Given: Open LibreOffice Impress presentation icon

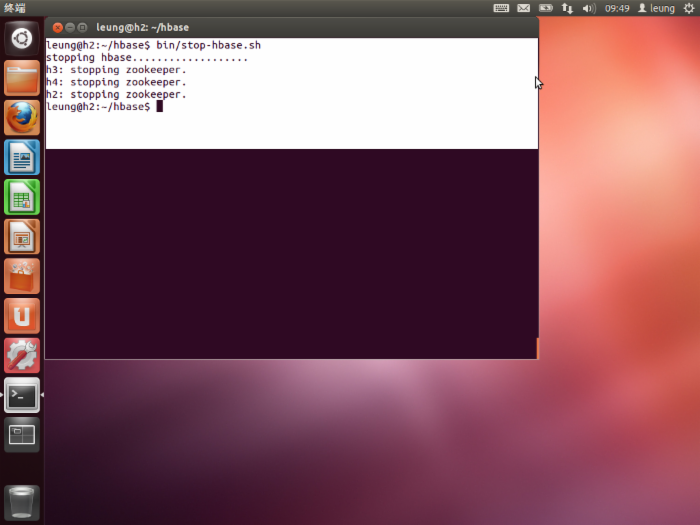Looking at the screenshot, I should [x=21, y=237].
